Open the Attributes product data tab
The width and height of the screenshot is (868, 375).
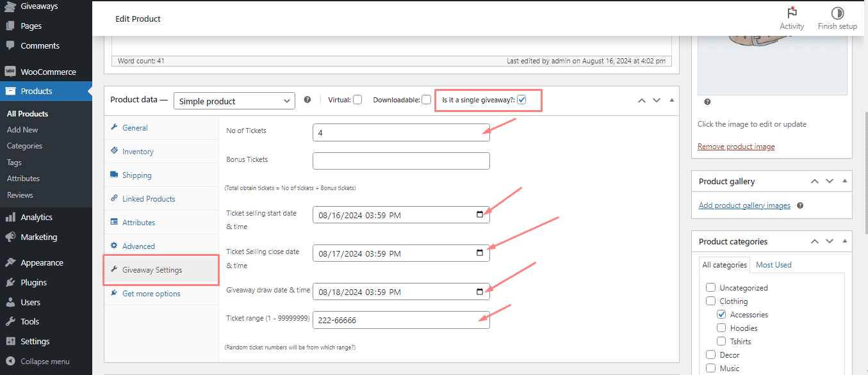(161, 223)
